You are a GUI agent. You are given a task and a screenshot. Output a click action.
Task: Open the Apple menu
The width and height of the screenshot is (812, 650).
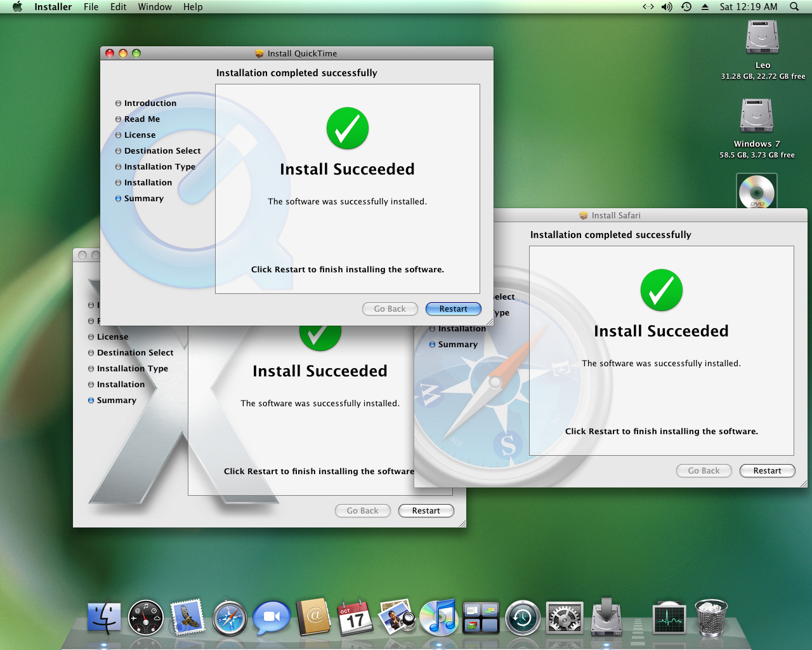pyautogui.click(x=17, y=7)
